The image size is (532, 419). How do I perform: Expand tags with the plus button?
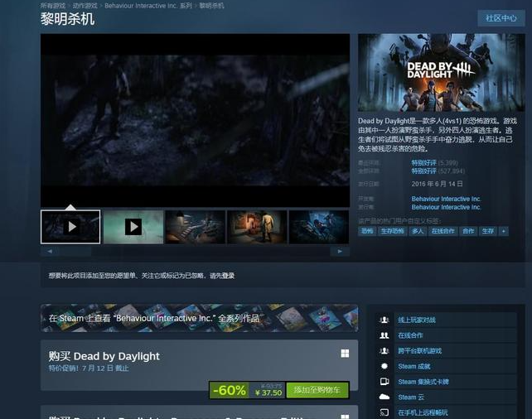click(x=504, y=231)
